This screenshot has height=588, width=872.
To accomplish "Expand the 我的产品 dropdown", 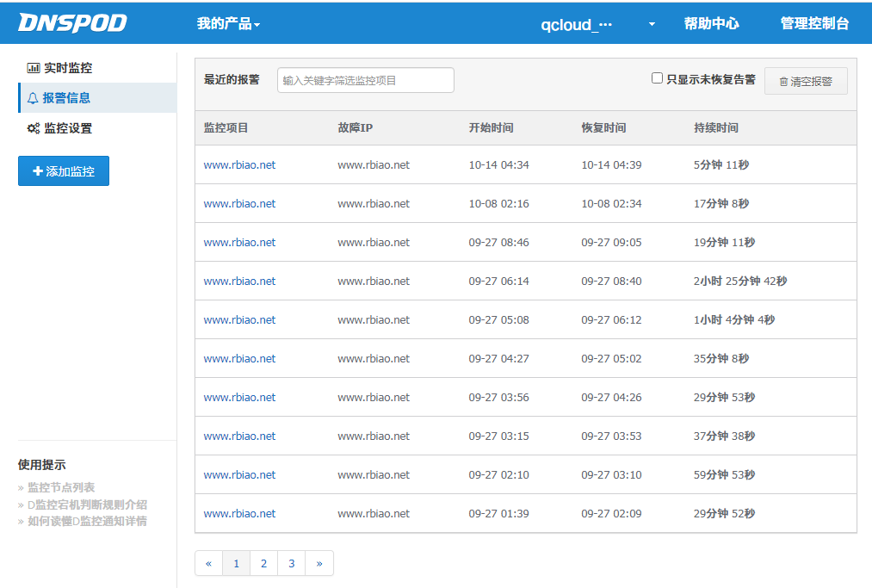I will tap(228, 24).
